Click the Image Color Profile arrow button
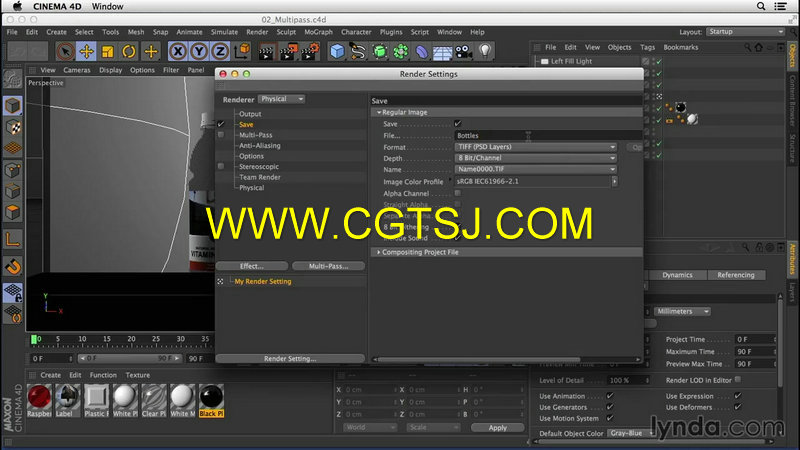This screenshot has width=800, height=450. pos(614,181)
